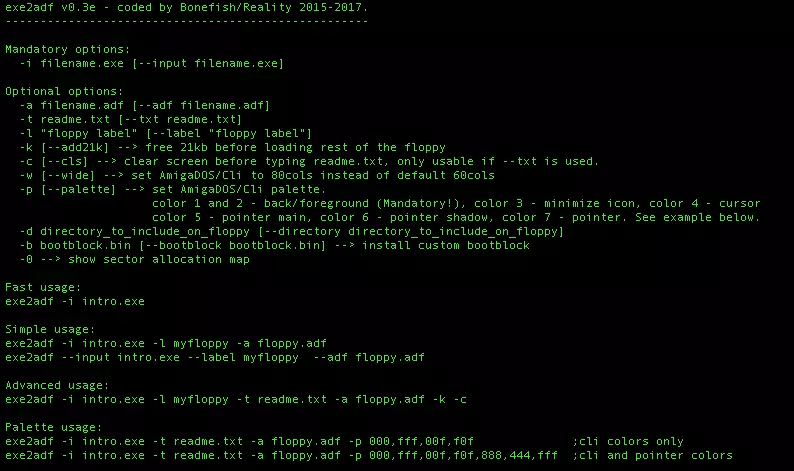
Task: Select the advanced usage command ending '-k -c'
Action: pyautogui.click(x=236, y=400)
